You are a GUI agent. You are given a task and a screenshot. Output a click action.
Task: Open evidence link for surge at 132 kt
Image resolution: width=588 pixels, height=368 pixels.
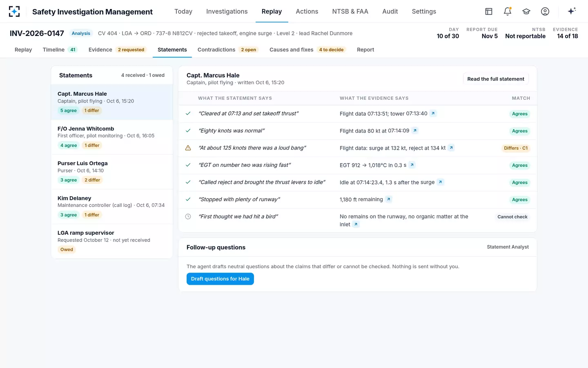click(451, 148)
